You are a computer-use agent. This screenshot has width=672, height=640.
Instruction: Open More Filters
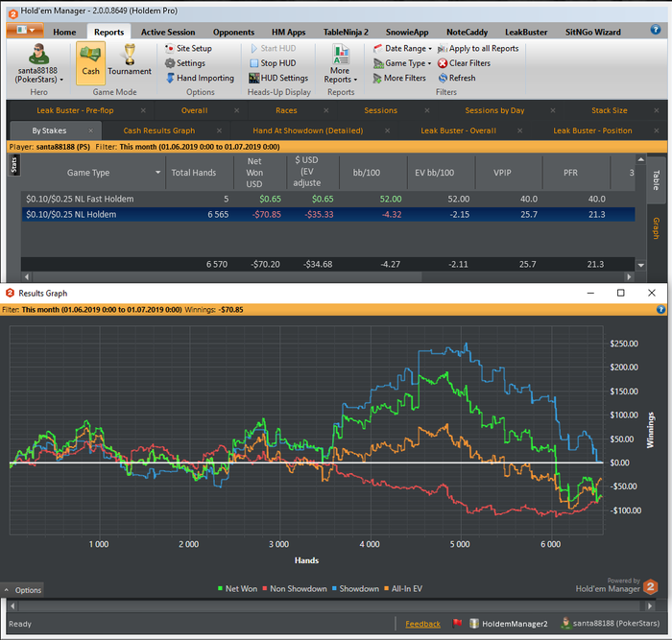[399, 78]
